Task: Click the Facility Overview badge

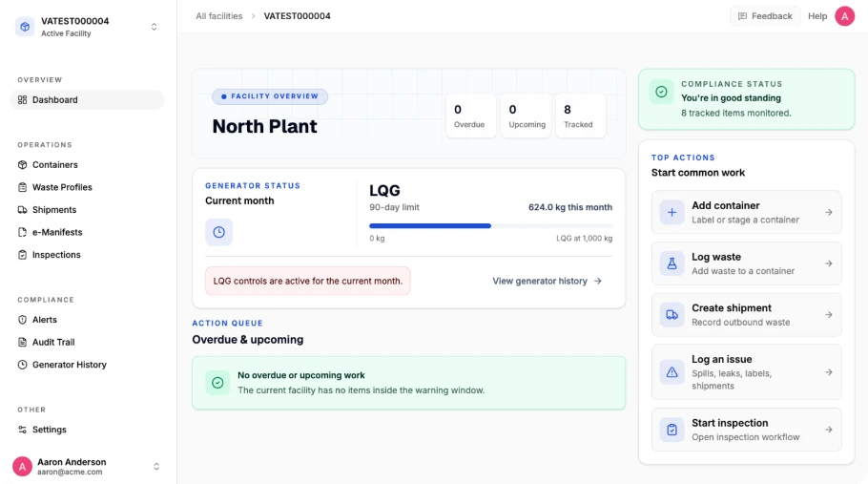Action: tap(270, 96)
